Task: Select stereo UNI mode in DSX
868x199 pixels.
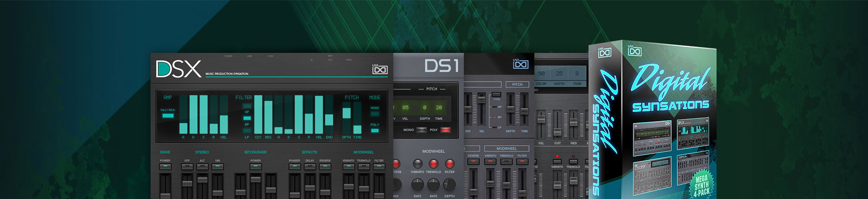Action: (217, 166)
